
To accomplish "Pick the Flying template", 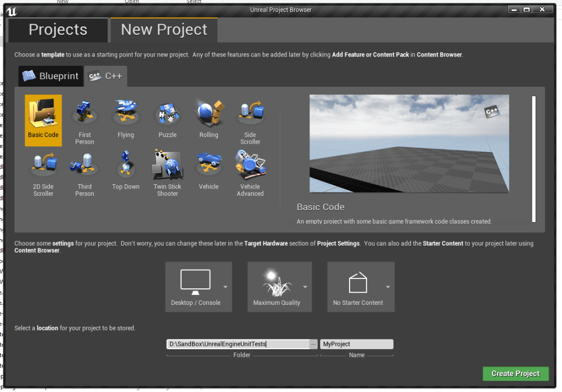I will point(126,120).
